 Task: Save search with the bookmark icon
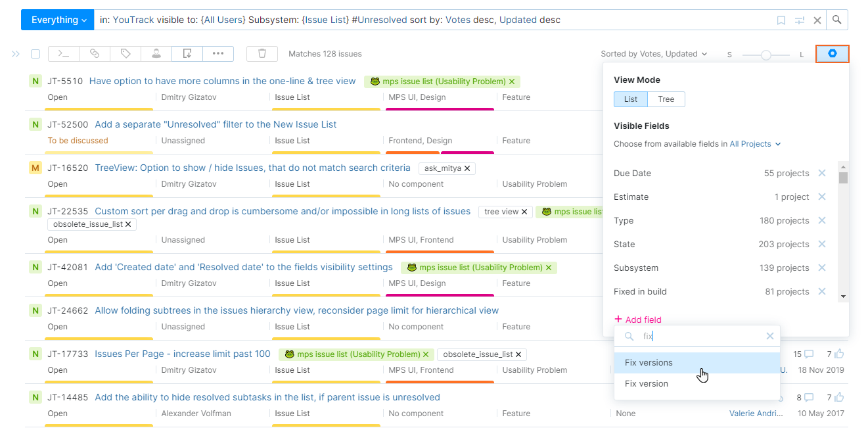781,20
